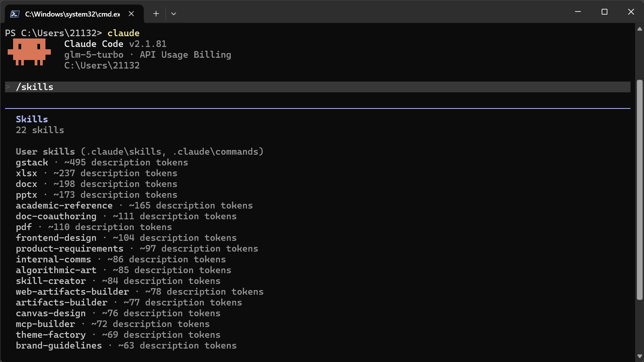Select the academic-reference skill row
This screenshot has height=362, width=644.
(x=134, y=205)
